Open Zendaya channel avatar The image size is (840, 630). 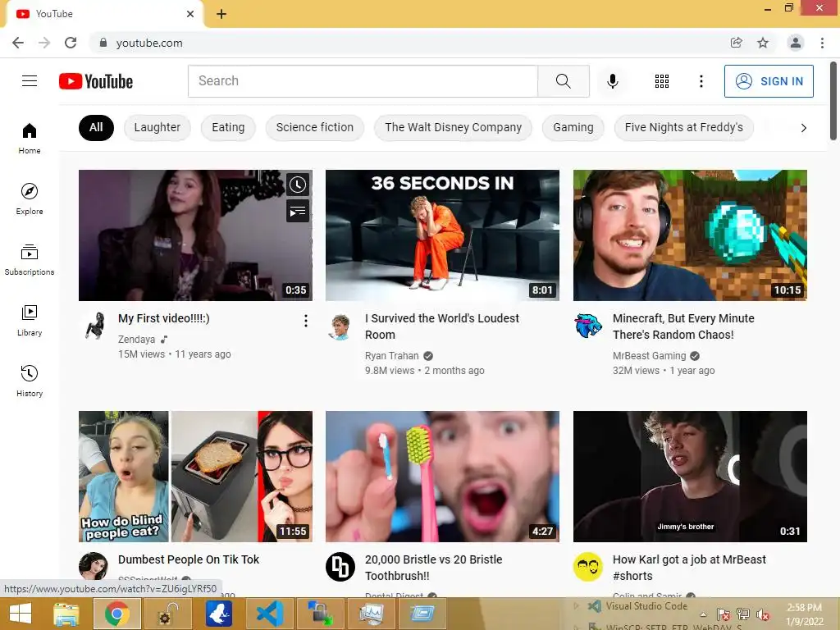coord(95,325)
